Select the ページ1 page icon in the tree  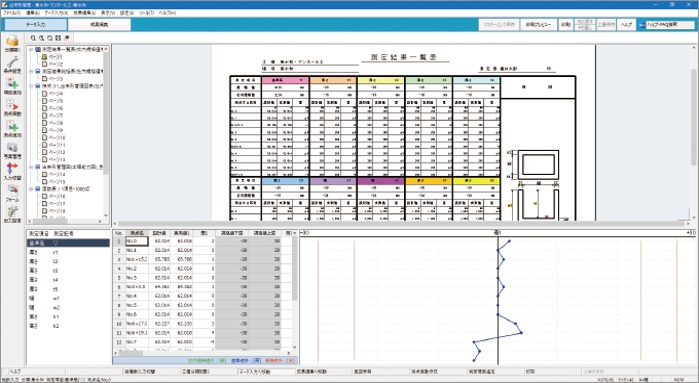[x=44, y=57]
